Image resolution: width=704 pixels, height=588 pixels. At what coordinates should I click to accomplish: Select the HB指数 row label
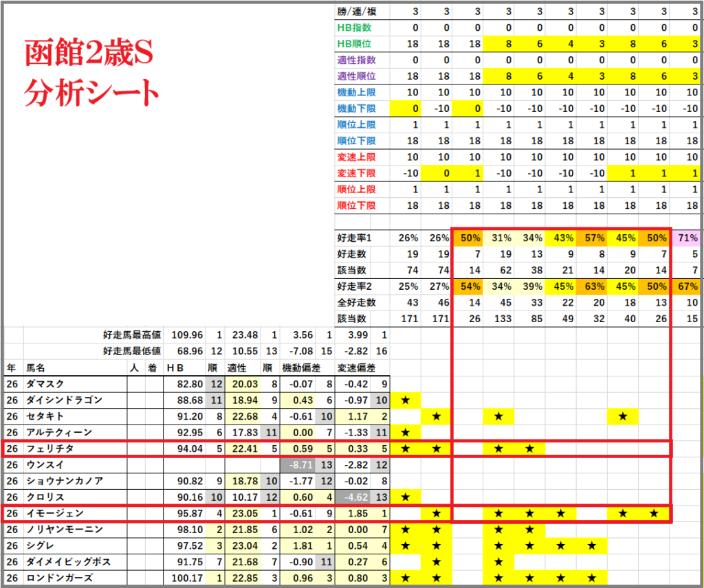[354, 27]
